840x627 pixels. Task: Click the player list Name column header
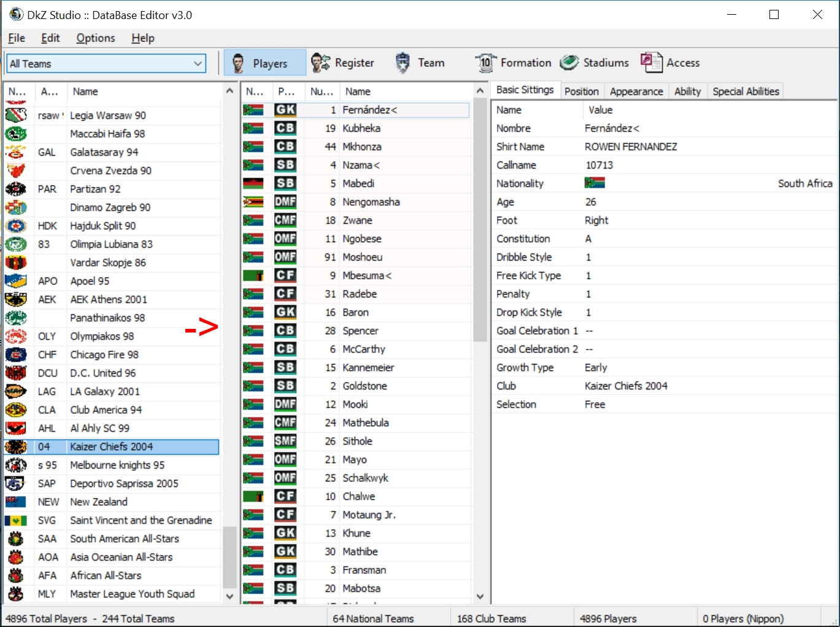pos(406,91)
